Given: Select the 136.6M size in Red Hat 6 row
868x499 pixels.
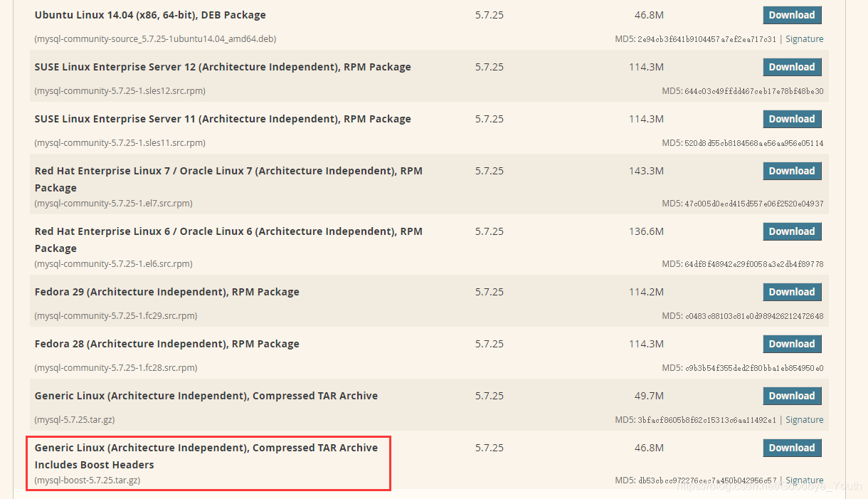Looking at the screenshot, I should coord(646,231).
